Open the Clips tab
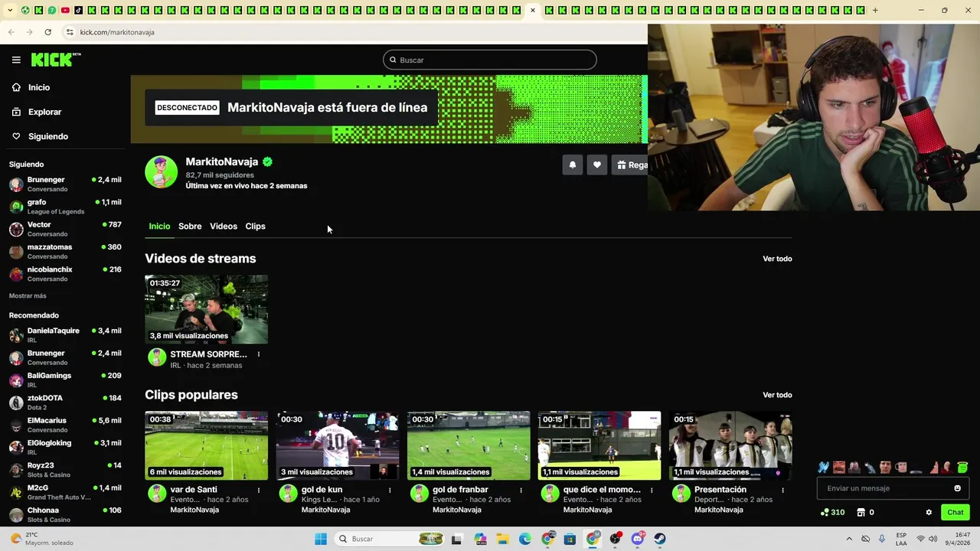This screenshot has width=980, height=551. 255,227
